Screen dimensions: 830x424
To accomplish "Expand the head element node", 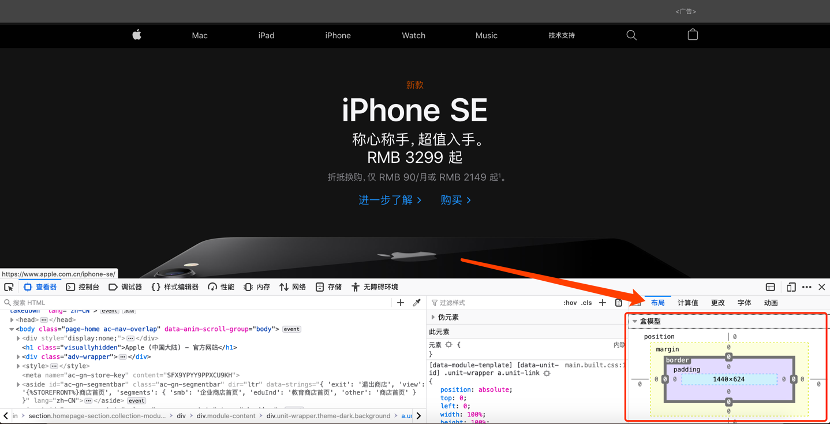I will (x=12, y=320).
